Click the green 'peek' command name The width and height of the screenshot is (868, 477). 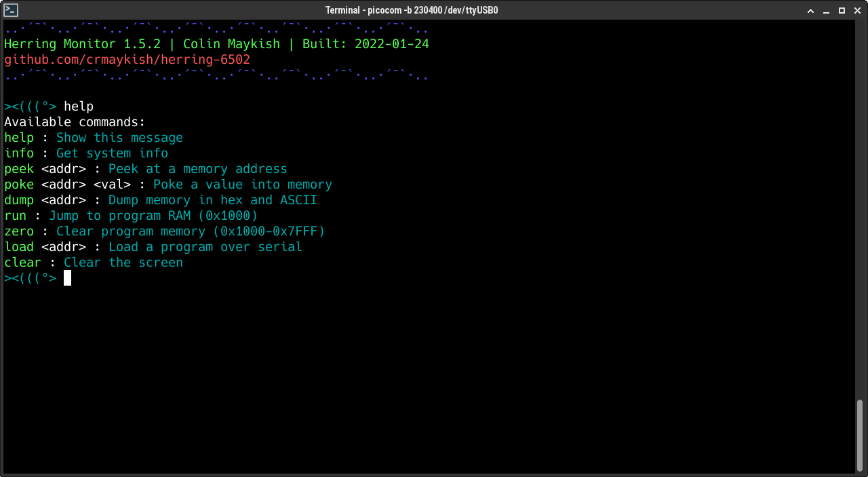[x=19, y=169]
